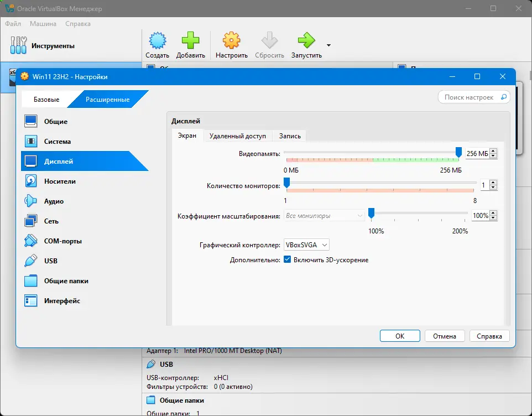The height and width of the screenshot is (416, 532).
Task: Toggle the Включить 3D-ускорение checkbox
Action: click(287, 259)
